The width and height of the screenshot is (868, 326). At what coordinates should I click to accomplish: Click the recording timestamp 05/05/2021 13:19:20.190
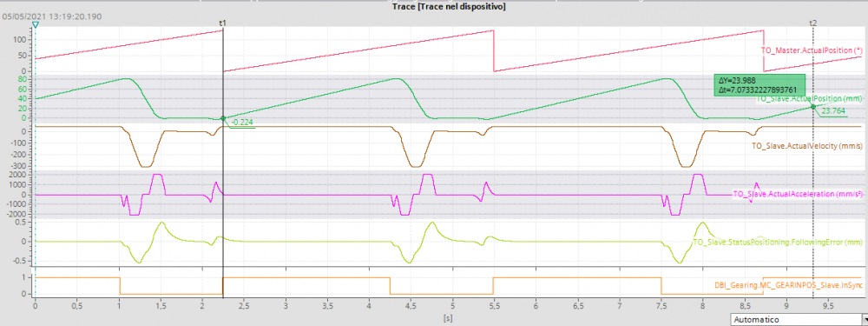[52, 17]
